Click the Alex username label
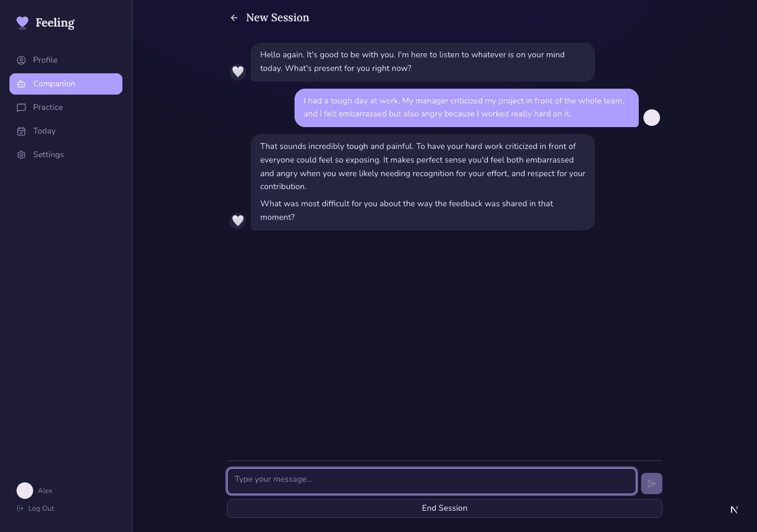 [45, 491]
